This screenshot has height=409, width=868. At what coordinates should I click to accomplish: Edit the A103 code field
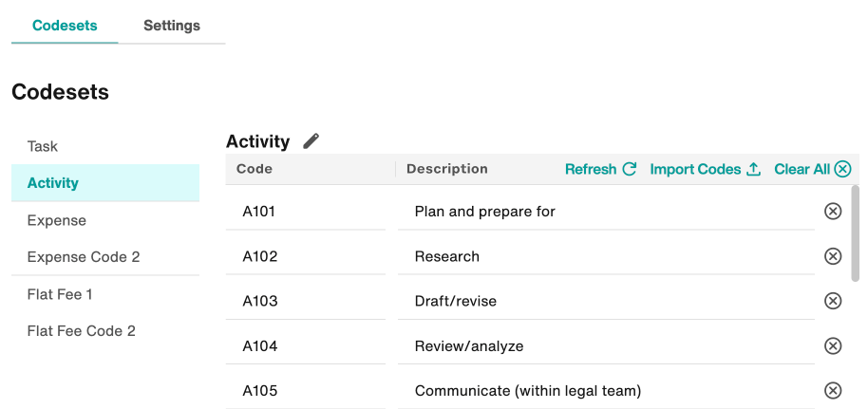click(306, 301)
